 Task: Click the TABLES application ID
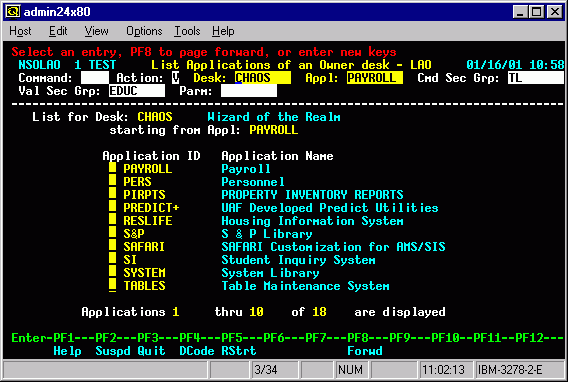[x=144, y=286]
